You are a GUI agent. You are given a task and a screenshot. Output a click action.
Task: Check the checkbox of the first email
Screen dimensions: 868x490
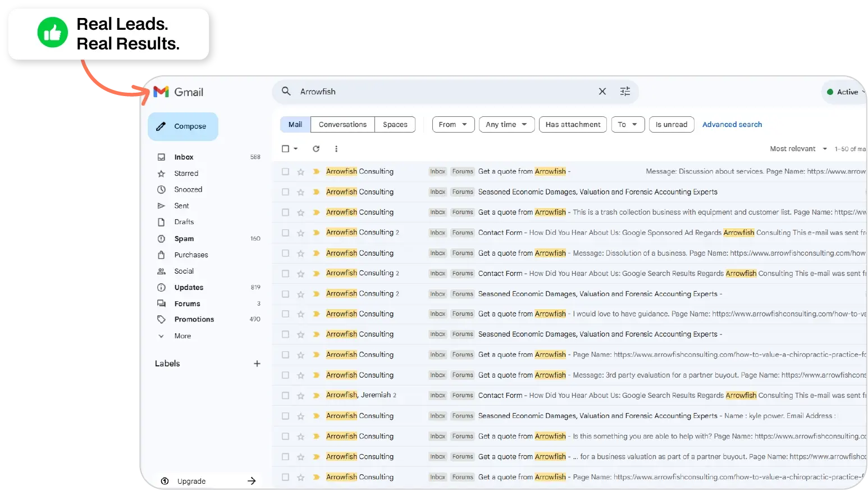[285, 171]
